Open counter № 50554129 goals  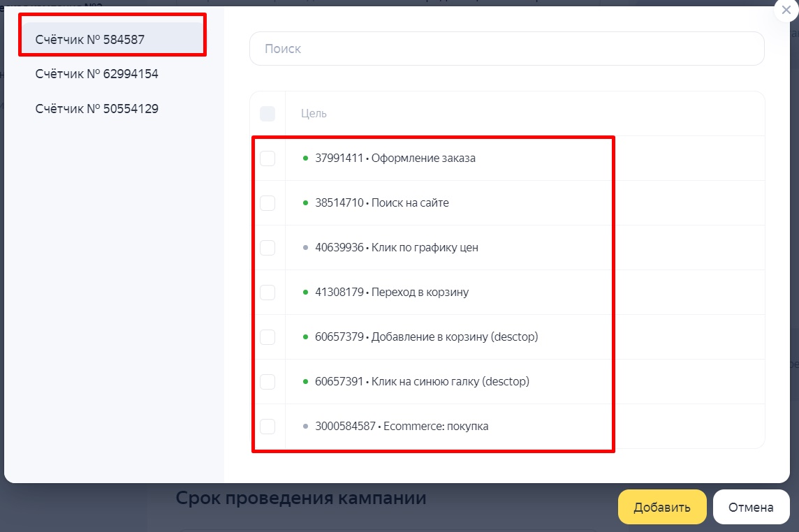97,108
